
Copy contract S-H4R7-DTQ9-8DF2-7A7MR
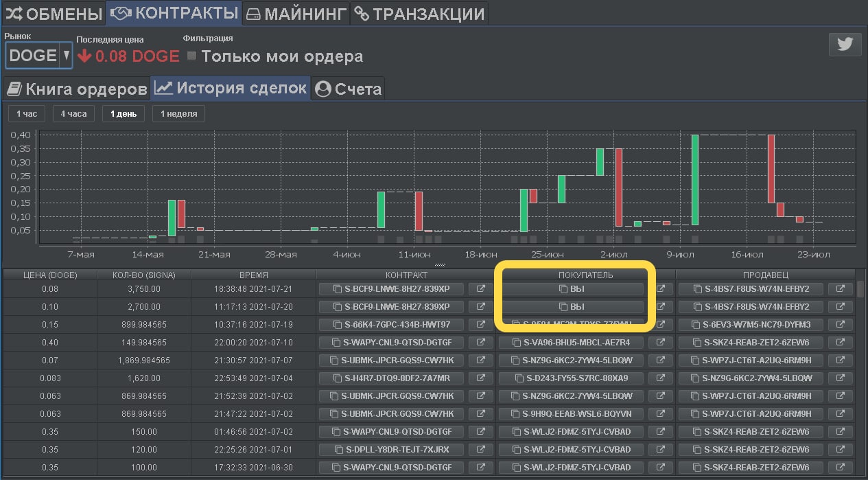[391, 378]
